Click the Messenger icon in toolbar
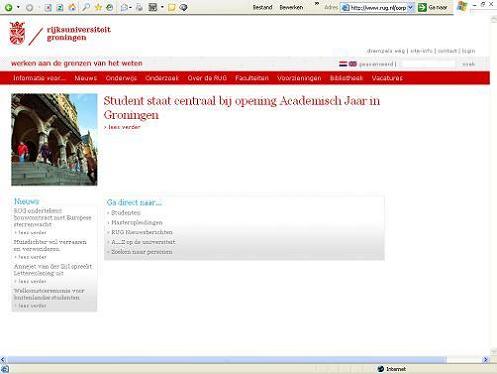This screenshot has height=374, width=497. (x=183, y=7)
